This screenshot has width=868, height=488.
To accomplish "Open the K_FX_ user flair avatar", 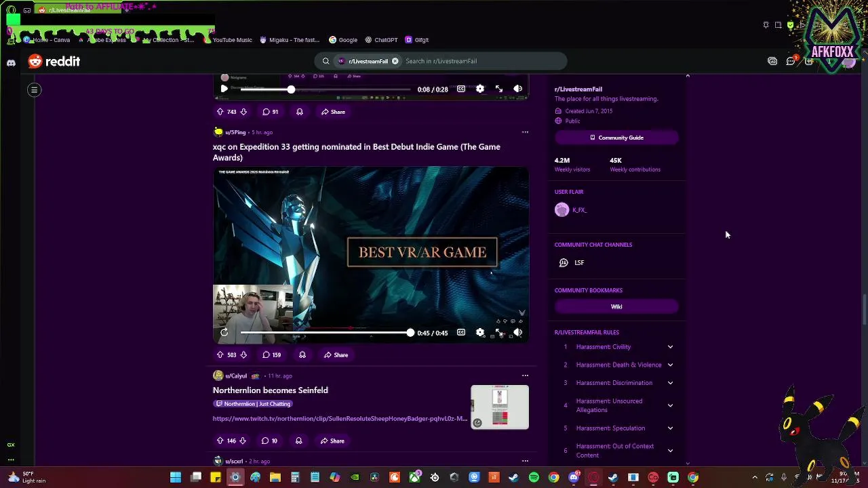I will (x=561, y=210).
